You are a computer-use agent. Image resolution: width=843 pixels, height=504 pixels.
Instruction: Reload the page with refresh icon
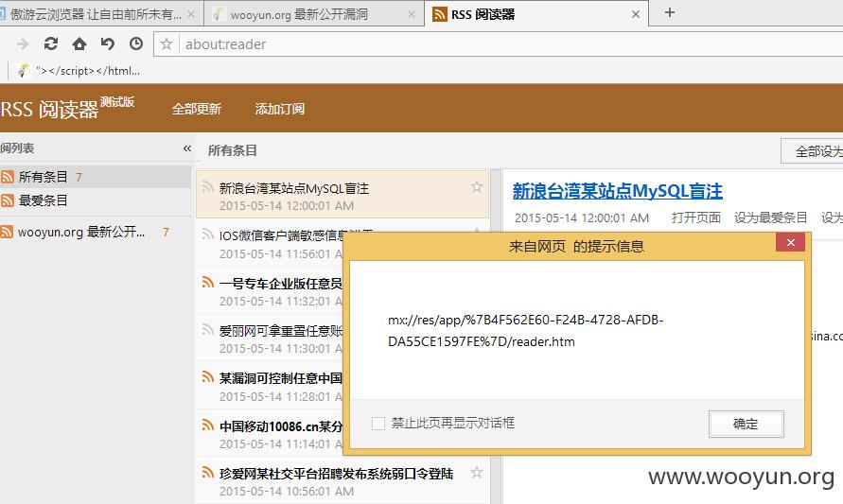[x=50, y=44]
